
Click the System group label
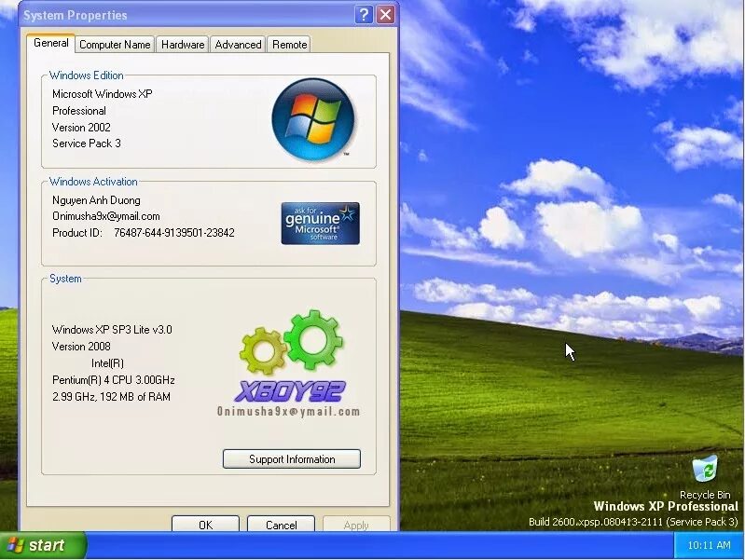tap(65, 279)
